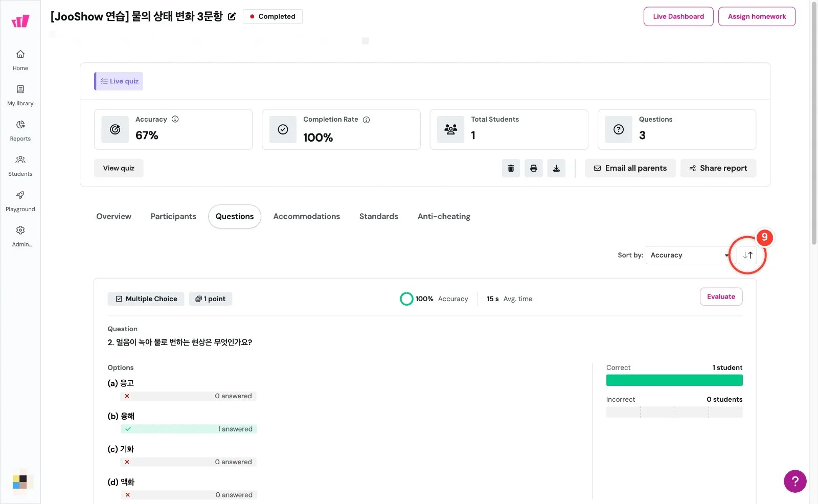The height and width of the screenshot is (504, 818).
Task: Click the Accuracy target icon tile
Action: (x=115, y=129)
